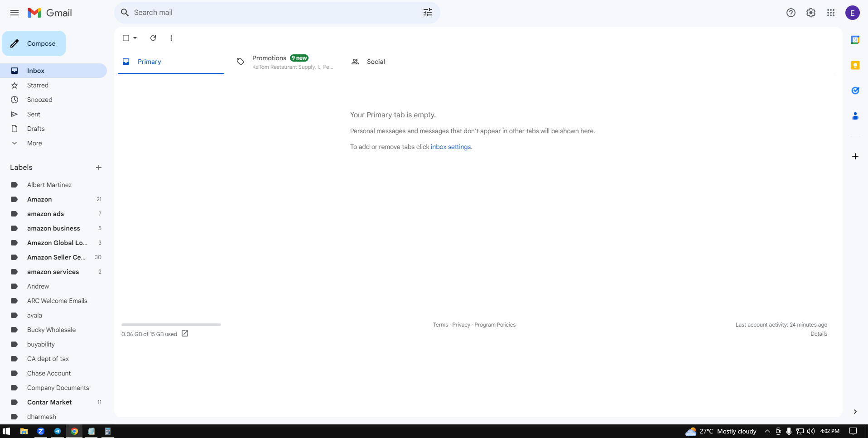Open the CA dept of tax label

click(x=53, y=359)
